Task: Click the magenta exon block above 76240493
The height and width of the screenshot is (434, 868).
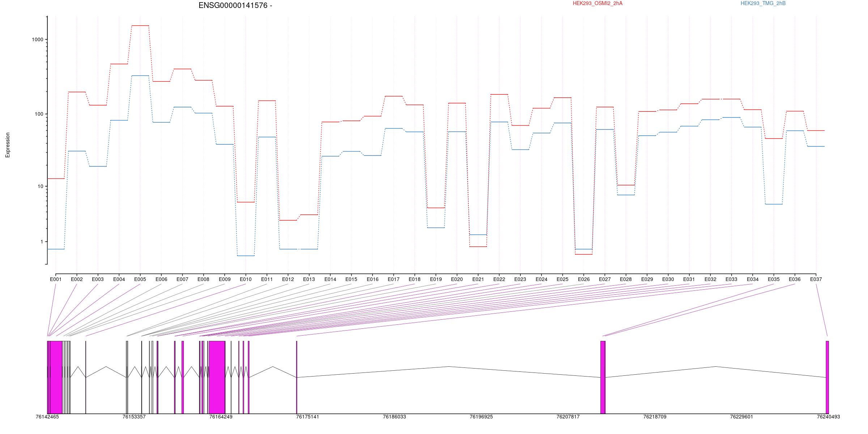Action: pos(827,377)
